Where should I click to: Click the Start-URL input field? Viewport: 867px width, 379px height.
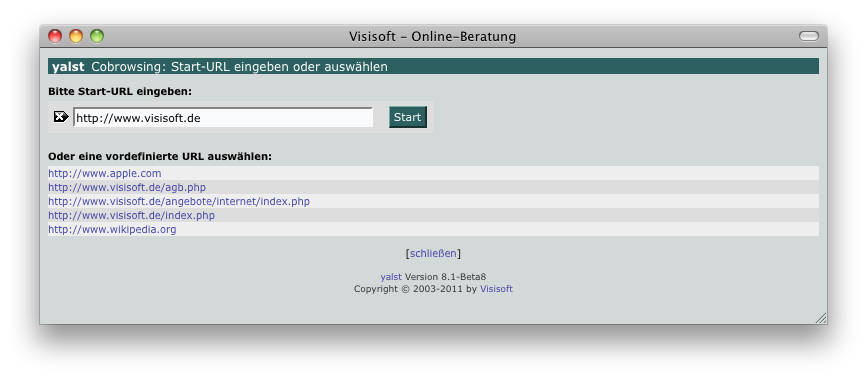223,117
